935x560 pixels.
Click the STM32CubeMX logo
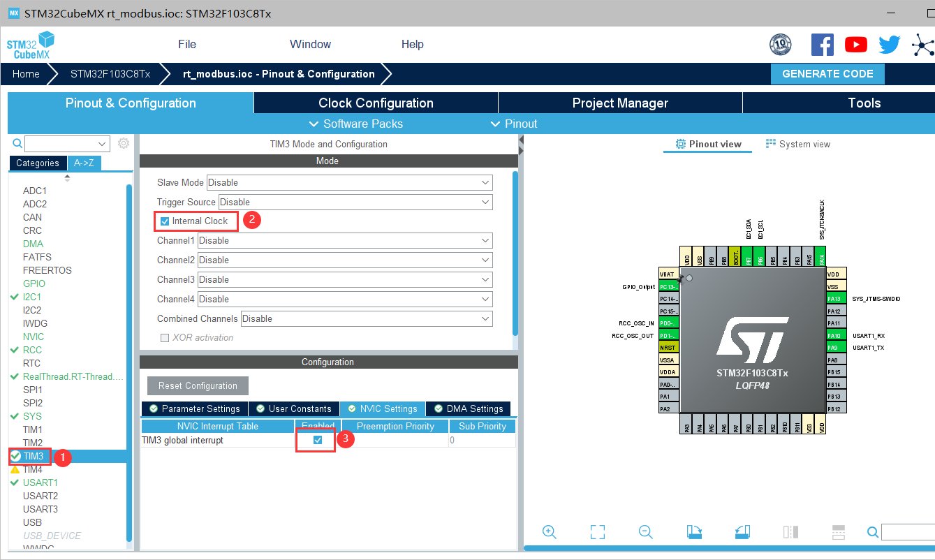click(31, 45)
